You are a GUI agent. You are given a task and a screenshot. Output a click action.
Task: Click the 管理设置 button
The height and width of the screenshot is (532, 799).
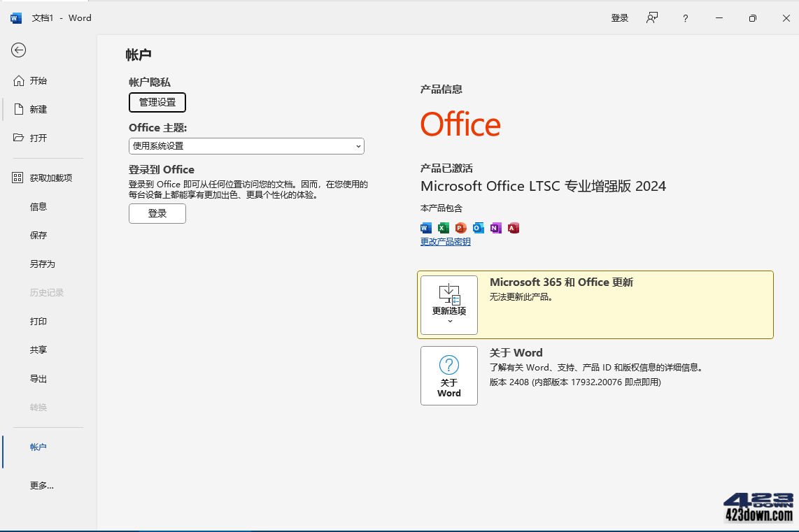point(157,102)
